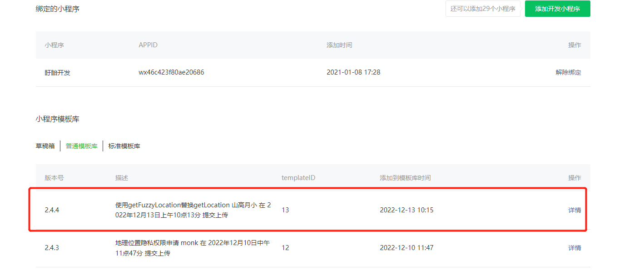Click templateID value 12

click(x=285, y=248)
